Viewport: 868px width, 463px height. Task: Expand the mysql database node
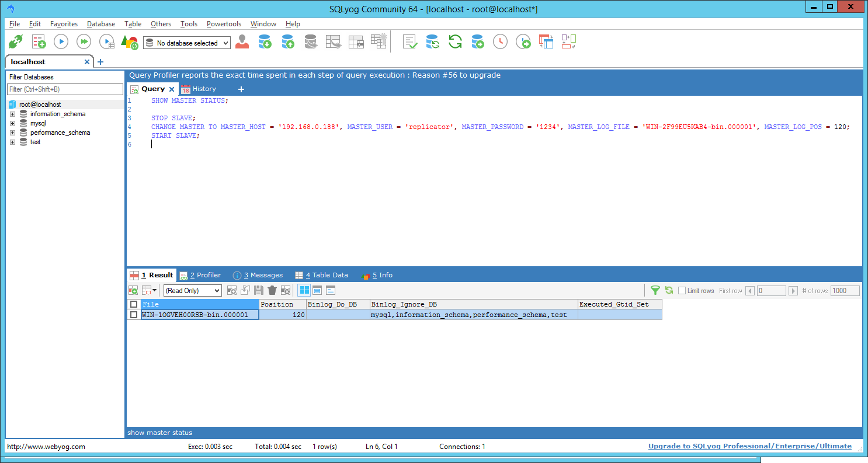click(x=12, y=123)
